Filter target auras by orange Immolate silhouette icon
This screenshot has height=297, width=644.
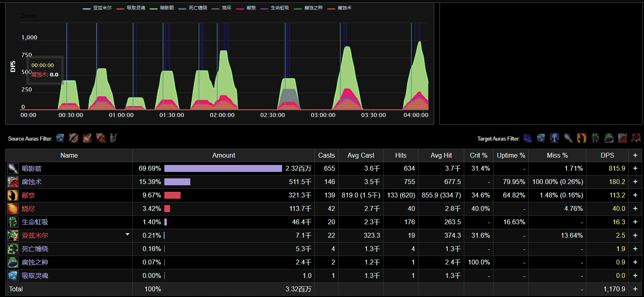[582, 138]
